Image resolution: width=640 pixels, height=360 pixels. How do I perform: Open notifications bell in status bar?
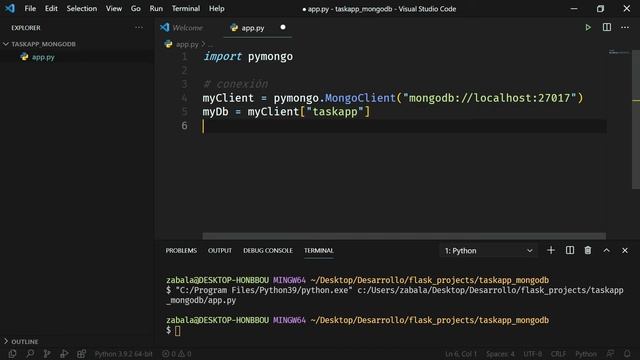pyautogui.click(x=627, y=353)
